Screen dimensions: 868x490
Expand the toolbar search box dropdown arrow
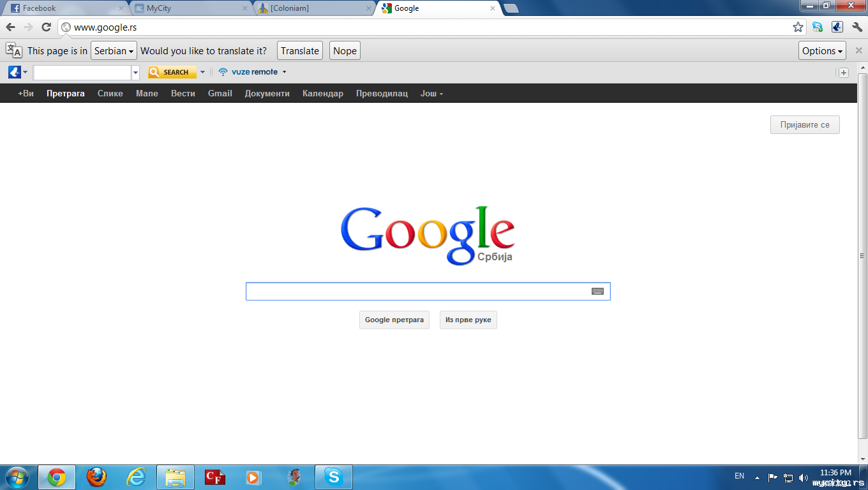(x=135, y=73)
